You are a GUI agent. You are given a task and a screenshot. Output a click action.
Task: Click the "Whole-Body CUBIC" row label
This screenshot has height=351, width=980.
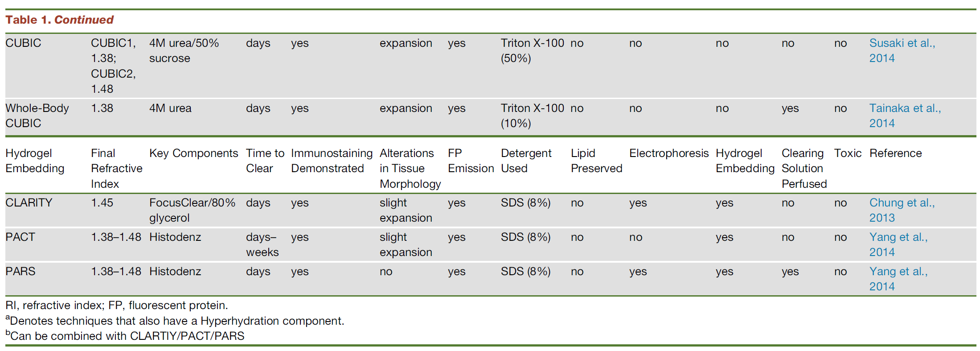(x=37, y=116)
